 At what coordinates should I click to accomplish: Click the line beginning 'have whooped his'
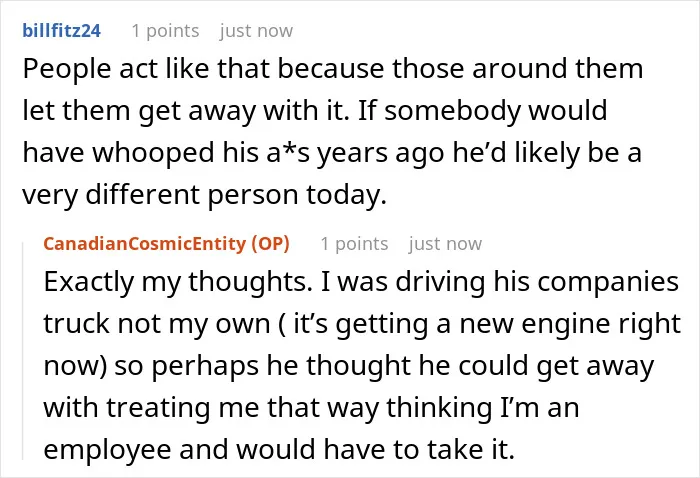coord(332,152)
